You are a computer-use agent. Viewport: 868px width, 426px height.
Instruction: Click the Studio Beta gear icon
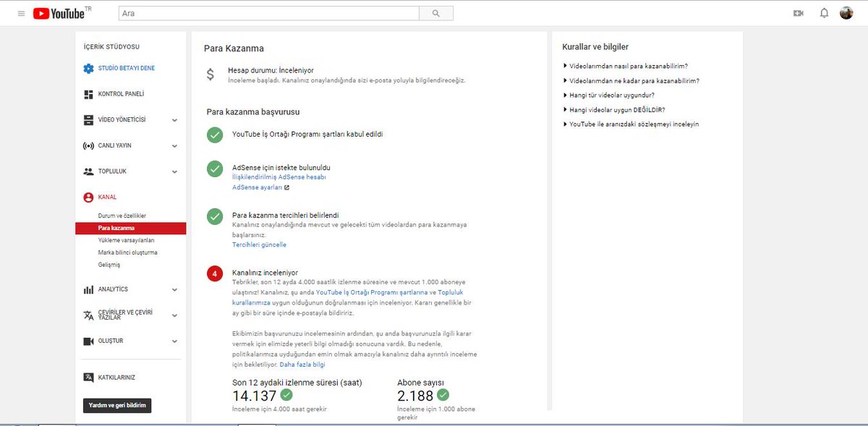point(88,69)
